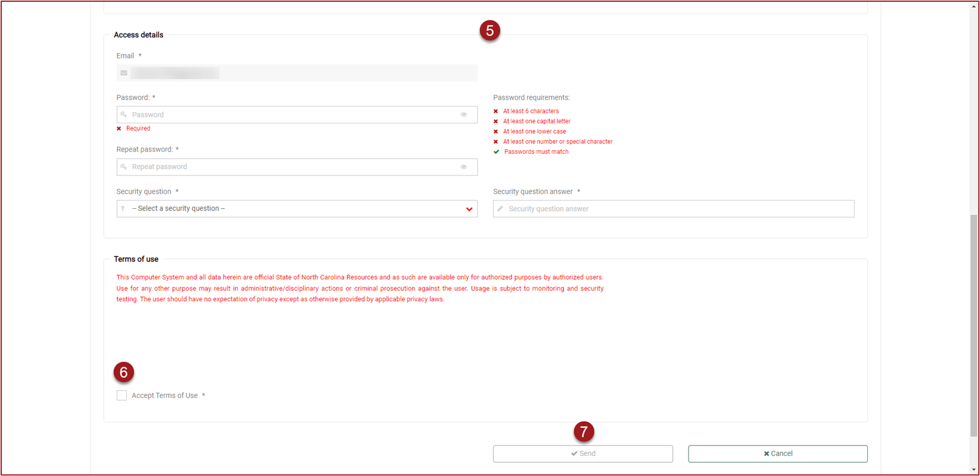Click the vertical page scrollbar thumb

point(974,325)
